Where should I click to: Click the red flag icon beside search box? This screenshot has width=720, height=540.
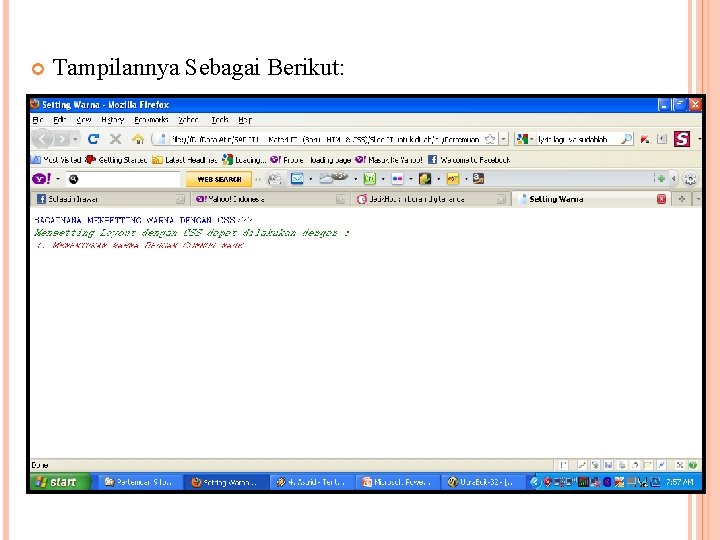(x=645, y=139)
